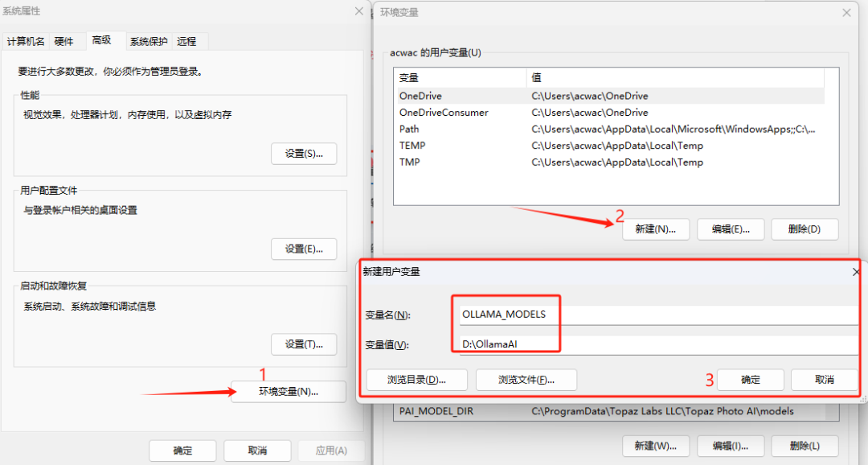
Task: Confirm new variable with 确定 button
Action: tap(750, 380)
